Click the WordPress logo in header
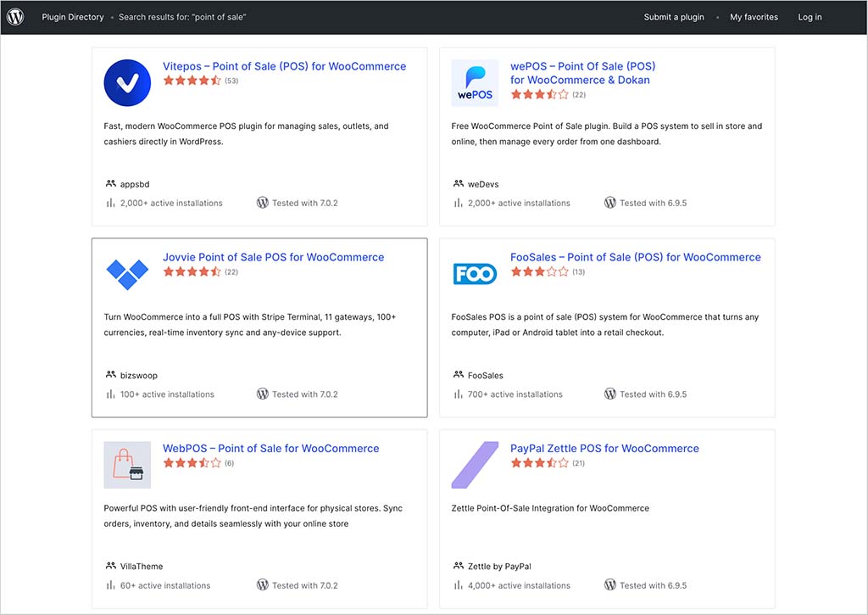 (x=15, y=17)
